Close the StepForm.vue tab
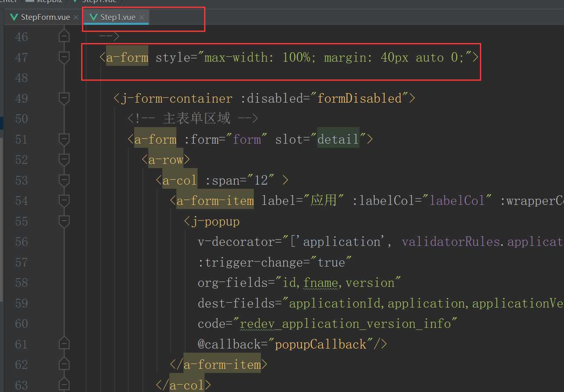 tap(76, 17)
